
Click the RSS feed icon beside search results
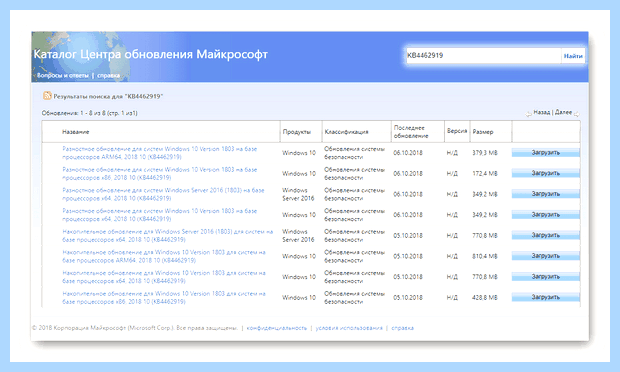click(x=47, y=95)
